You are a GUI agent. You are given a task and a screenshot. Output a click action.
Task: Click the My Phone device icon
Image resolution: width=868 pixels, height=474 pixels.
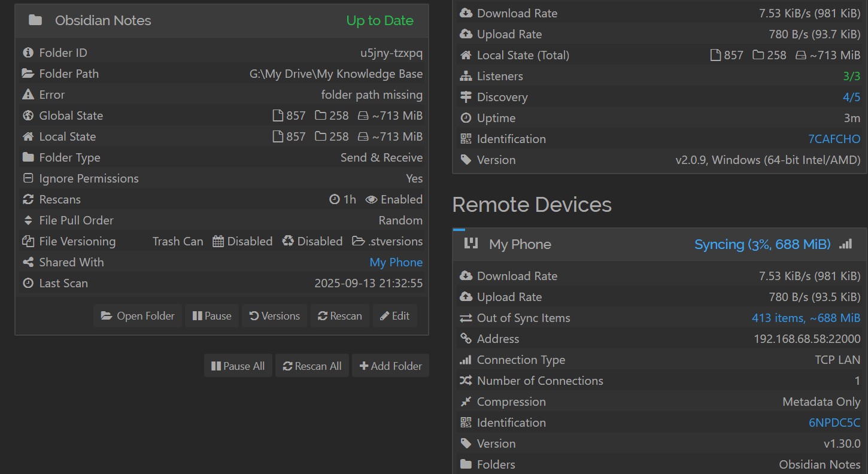point(471,244)
